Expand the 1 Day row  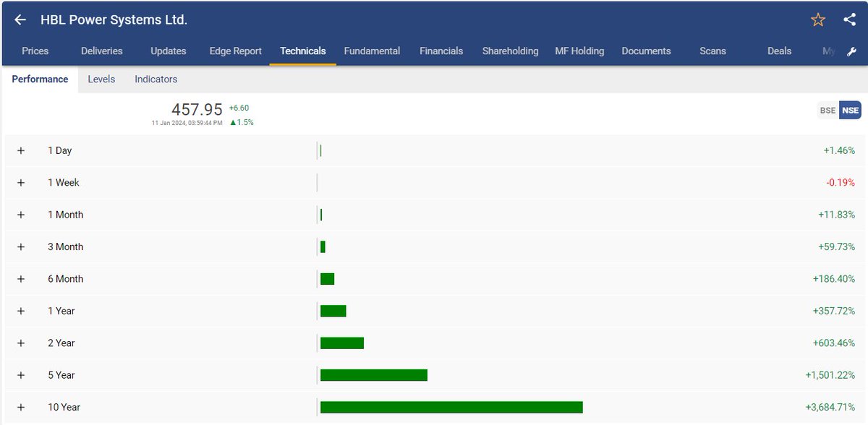[21, 150]
